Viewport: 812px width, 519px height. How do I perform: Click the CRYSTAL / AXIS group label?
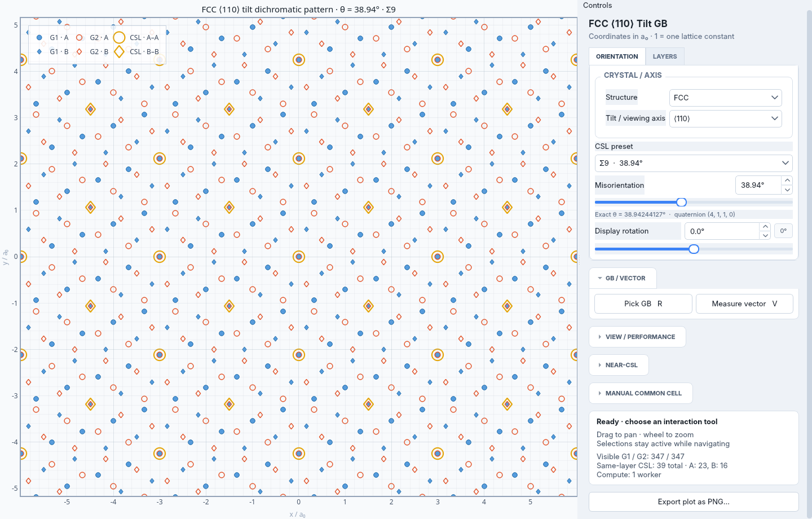(633, 75)
